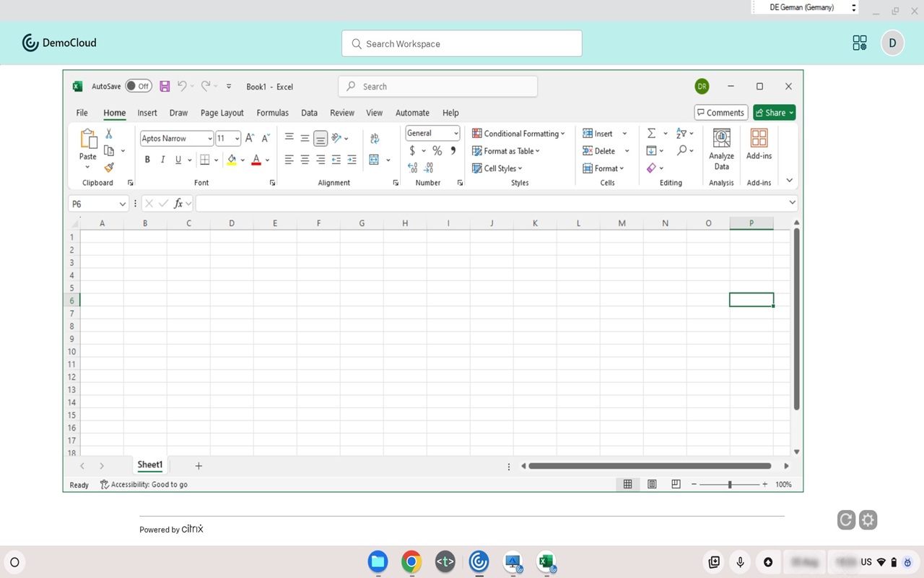
Task: Click the AutoSum sigma icon
Action: [x=651, y=134]
